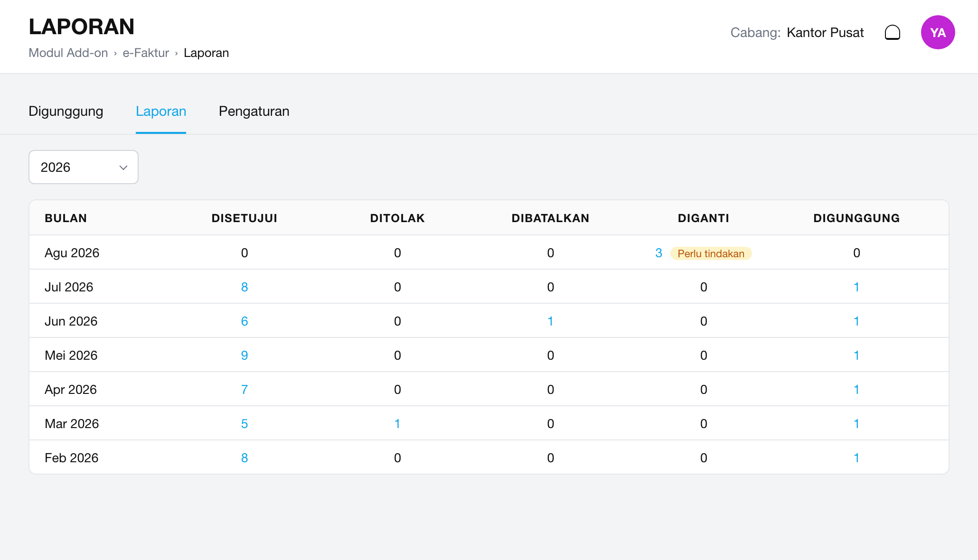This screenshot has height=560, width=978.
Task: Select the Mar 2026 row label
Action: [72, 424]
